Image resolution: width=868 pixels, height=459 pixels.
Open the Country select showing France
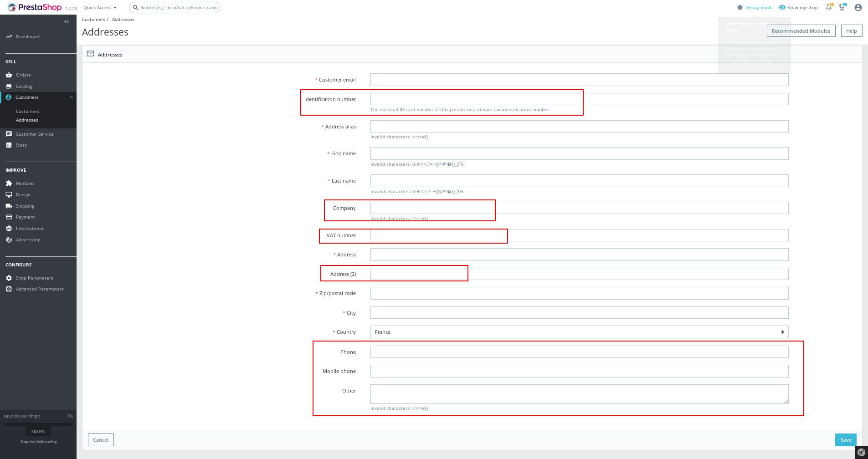tap(579, 332)
